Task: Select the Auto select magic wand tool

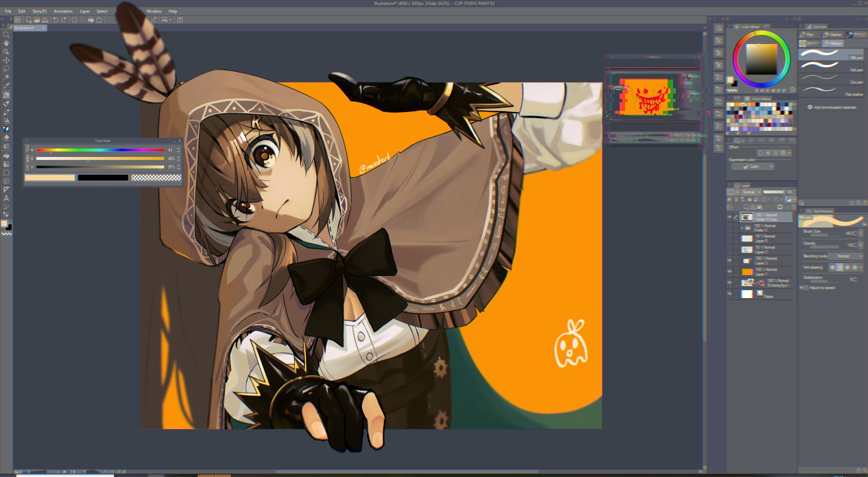Action: pyautogui.click(x=6, y=77)
